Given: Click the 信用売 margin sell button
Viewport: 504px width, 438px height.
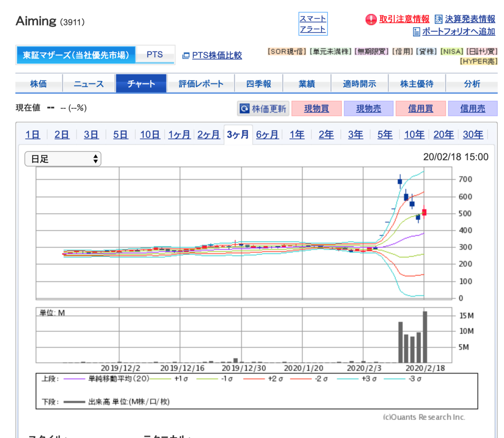Looking at the screenshot, I should point(473,108).
